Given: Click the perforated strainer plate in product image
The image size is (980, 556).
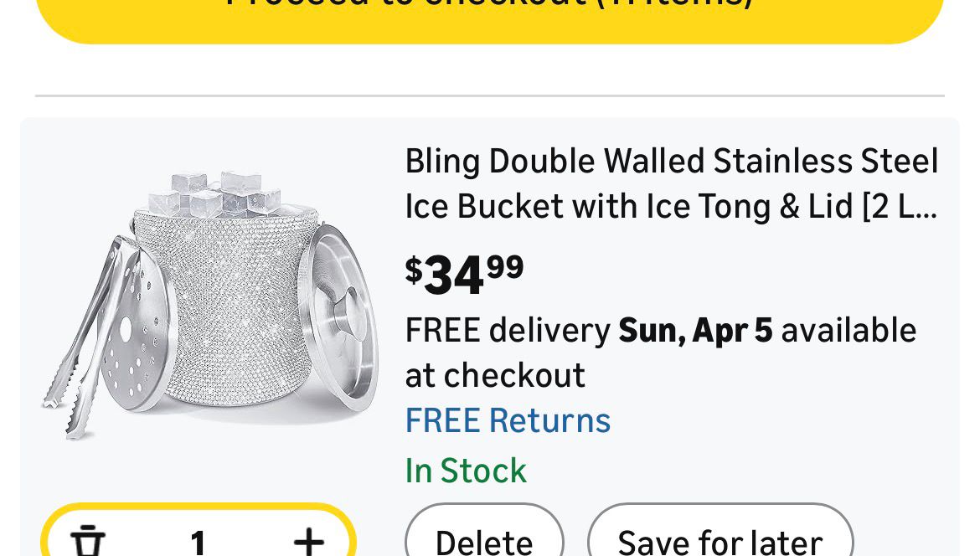Looking at the screenshot, I should coord(142,335).
